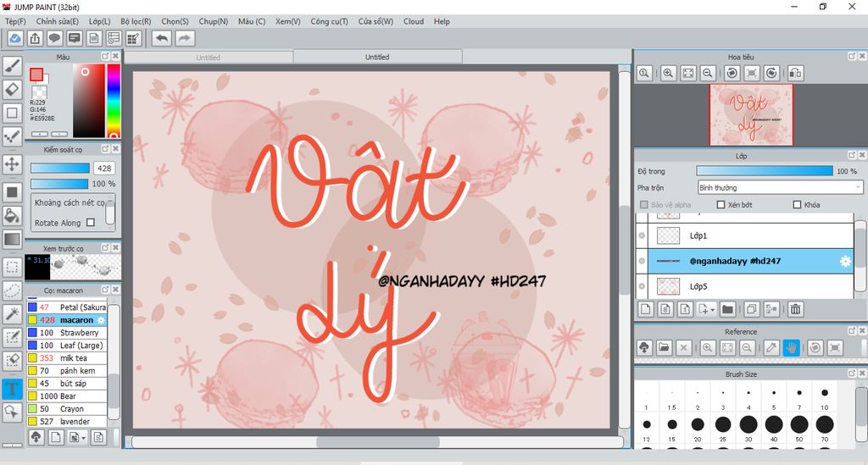Click the Redo arrow button

[185, 38]
